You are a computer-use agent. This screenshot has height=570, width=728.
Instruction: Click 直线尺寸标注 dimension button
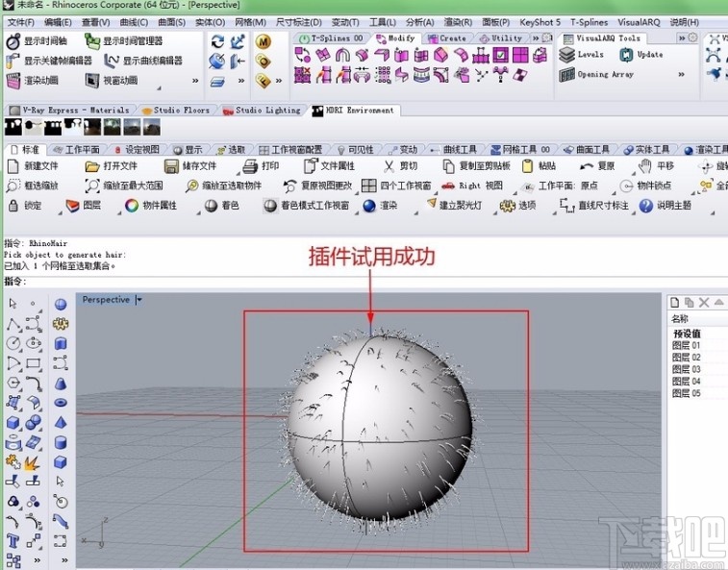(594, 205)
